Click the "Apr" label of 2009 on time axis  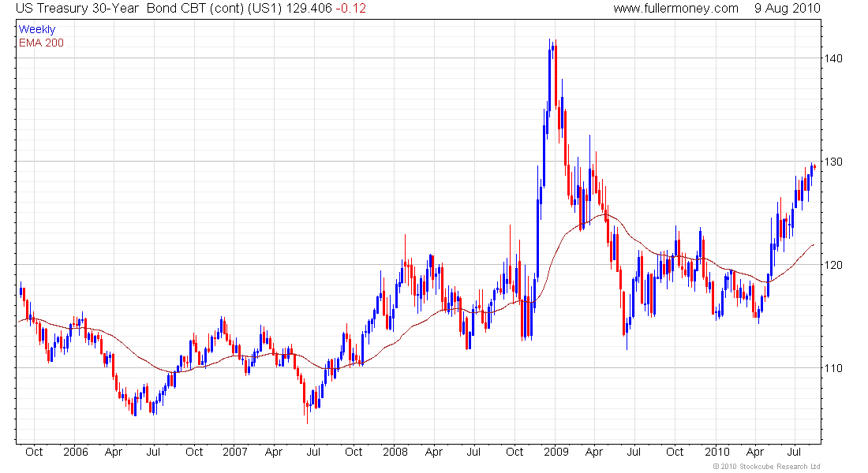point(594,452)
